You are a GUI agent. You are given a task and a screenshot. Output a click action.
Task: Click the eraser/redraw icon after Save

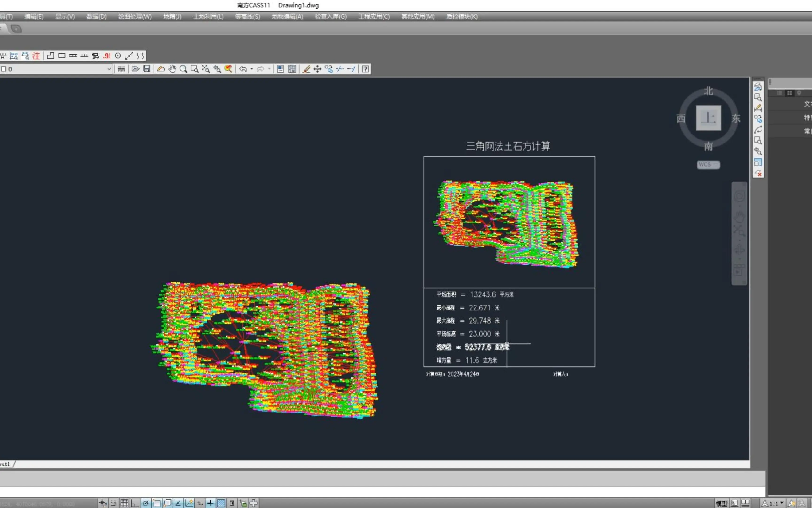(x=161, y=69)
